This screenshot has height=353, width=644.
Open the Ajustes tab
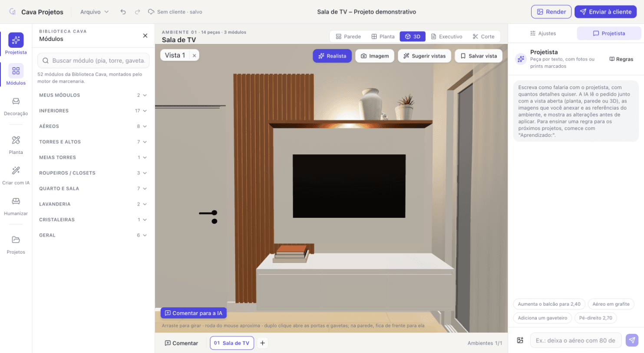[x=543, y=33]
